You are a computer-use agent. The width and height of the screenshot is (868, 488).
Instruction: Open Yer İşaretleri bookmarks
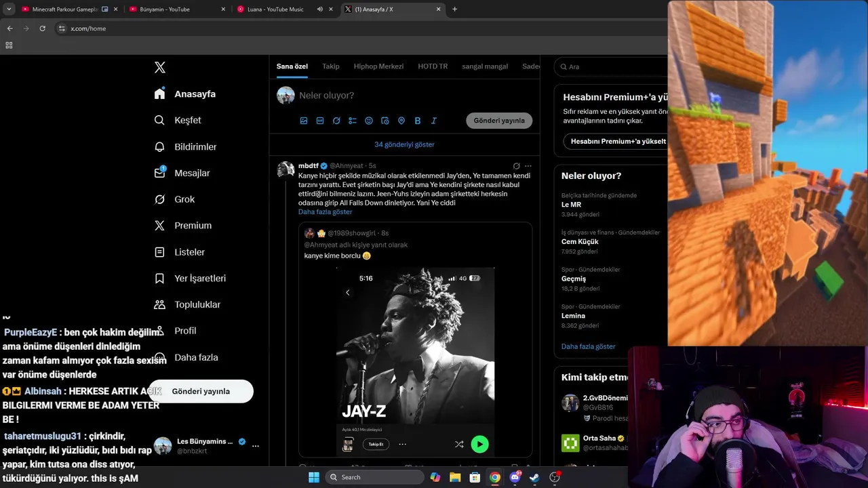point(190,278)
